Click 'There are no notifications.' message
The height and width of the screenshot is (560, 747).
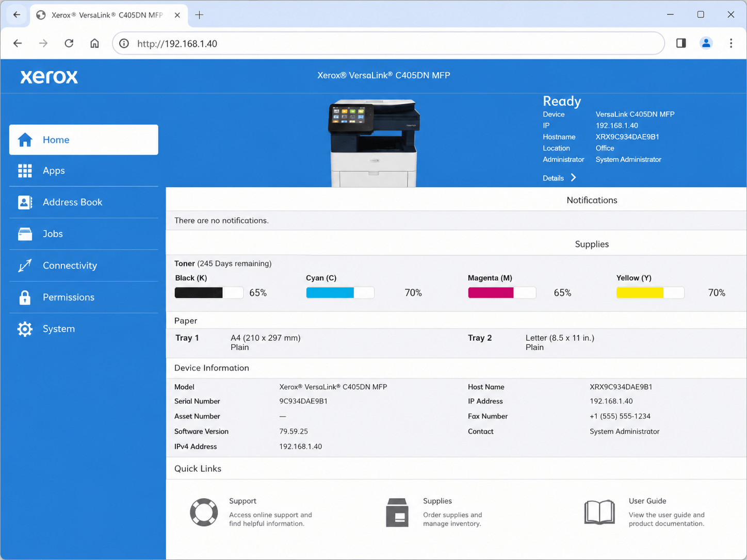point(221,221)
